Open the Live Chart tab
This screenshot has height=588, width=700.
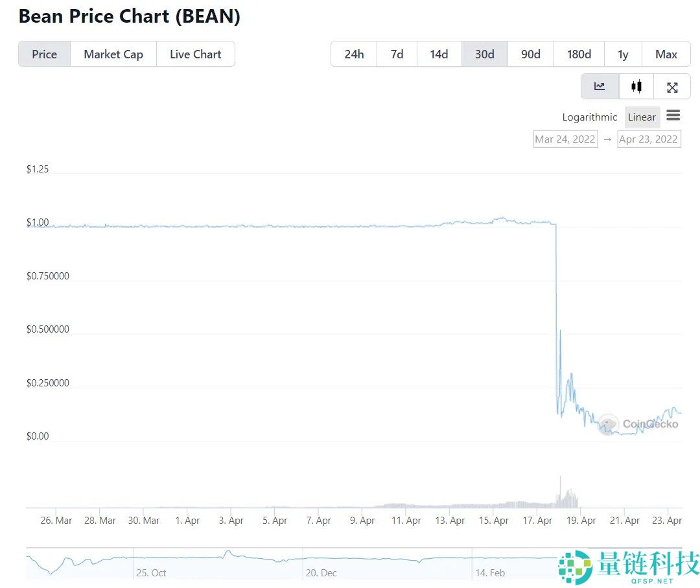196,54
